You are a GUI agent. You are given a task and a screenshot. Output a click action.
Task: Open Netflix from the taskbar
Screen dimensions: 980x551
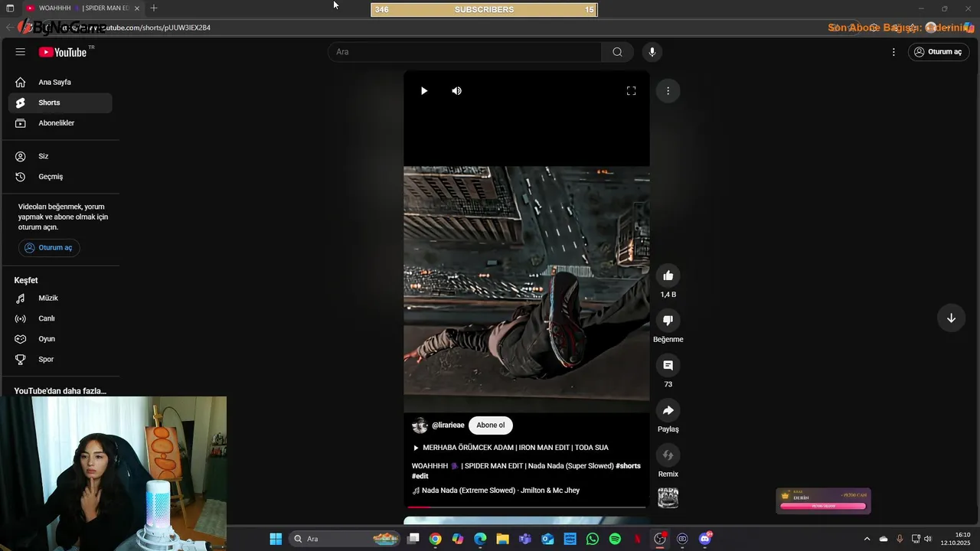pyautogui.click(x=637, y=539)
